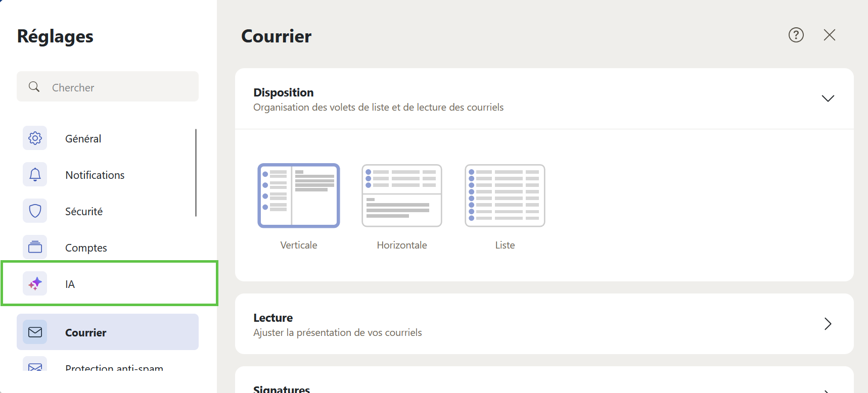Click the Général gear icon
The width and height of the screenshot is (868, 393).
click(35, 138)
